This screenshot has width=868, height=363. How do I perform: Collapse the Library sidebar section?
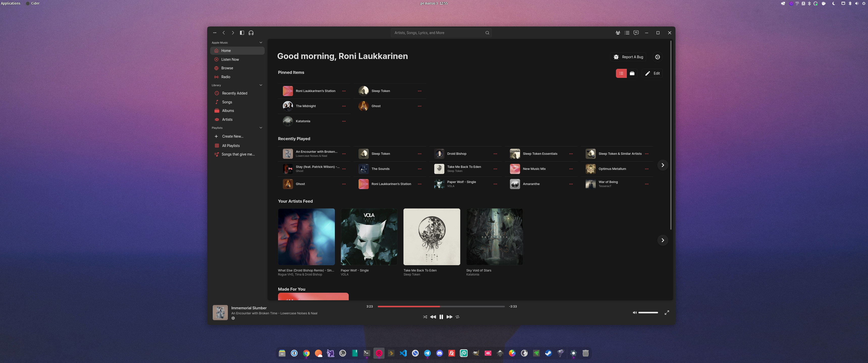coord(261,85)
